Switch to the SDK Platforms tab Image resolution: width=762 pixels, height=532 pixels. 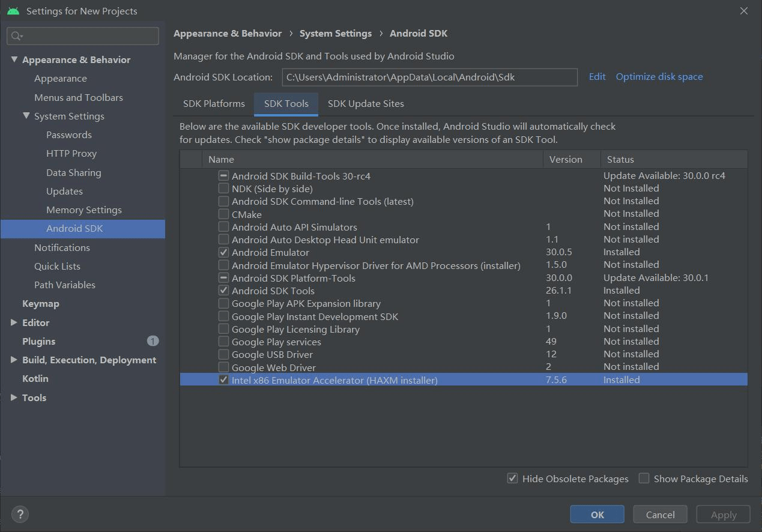coord(214,103)
